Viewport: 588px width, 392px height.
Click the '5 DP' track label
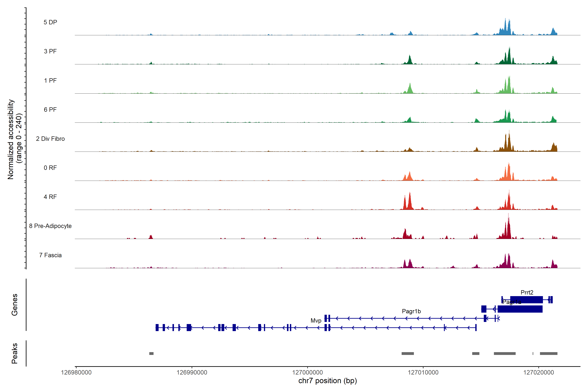pyautogui.click(x=50, y=22)
